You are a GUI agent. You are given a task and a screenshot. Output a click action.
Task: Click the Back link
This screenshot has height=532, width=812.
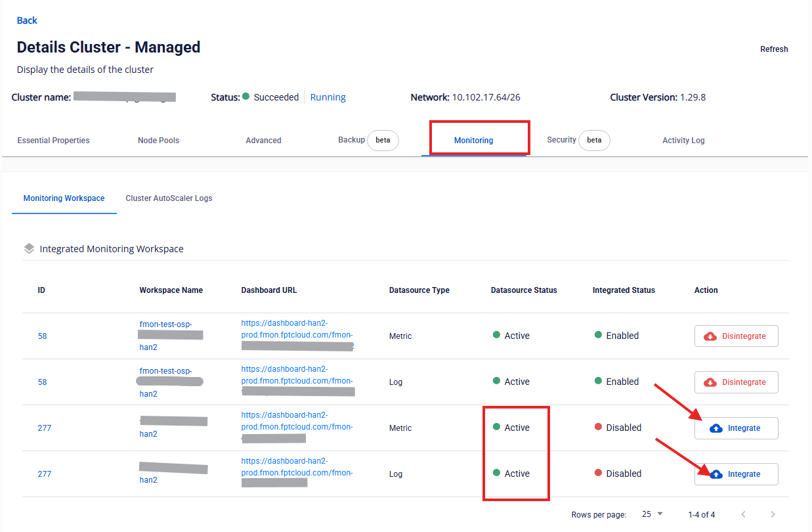pyautogui.click(x=27, y=20)
